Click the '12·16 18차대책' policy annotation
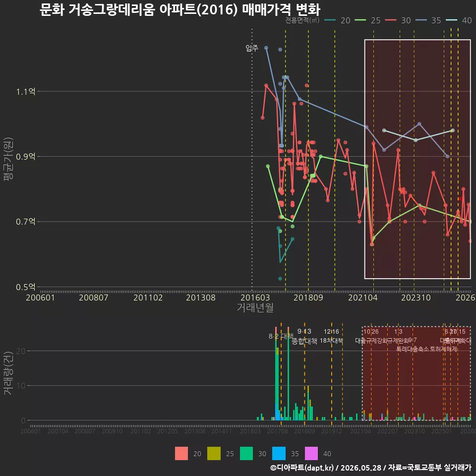476x476 pixels. 331,336
